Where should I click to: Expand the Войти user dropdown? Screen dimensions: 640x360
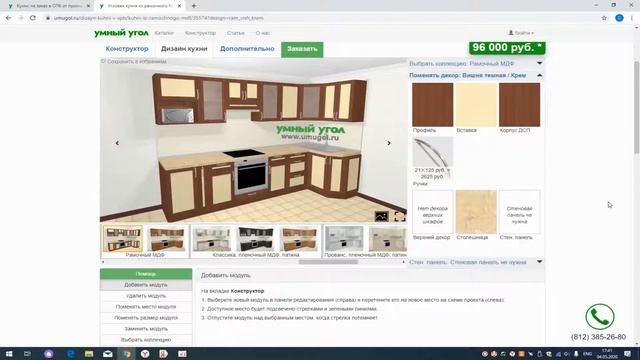[x=521, y=33]
